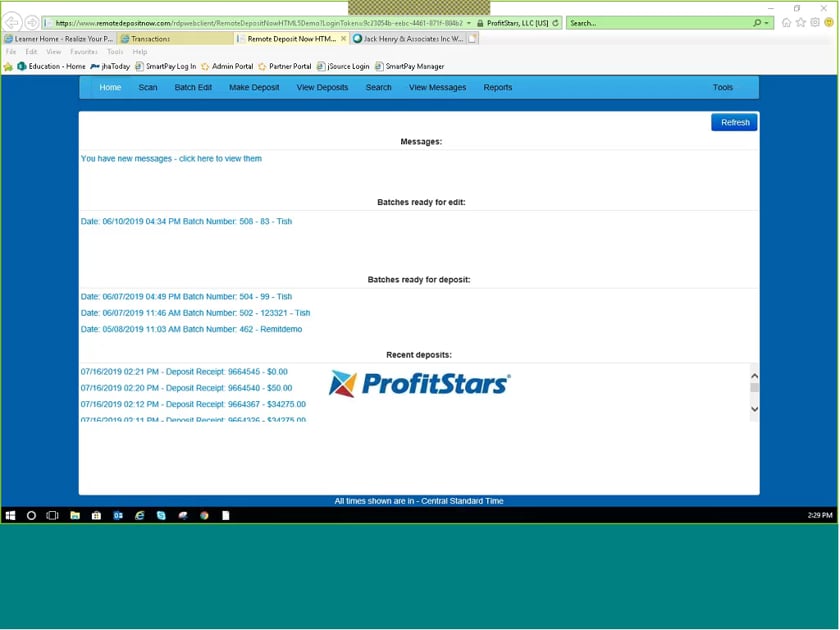840x630 pixels.
Task: Open the Windows Start button
Action: pos(10,515)
